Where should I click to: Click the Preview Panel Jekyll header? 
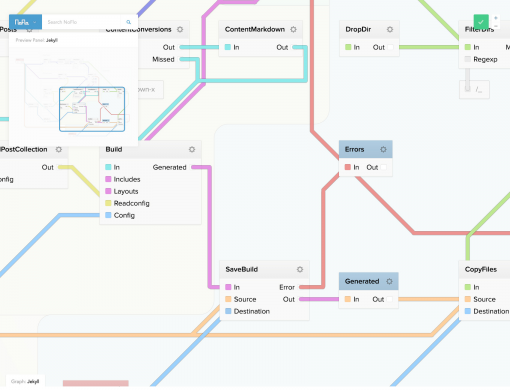[x=37, y=40]
